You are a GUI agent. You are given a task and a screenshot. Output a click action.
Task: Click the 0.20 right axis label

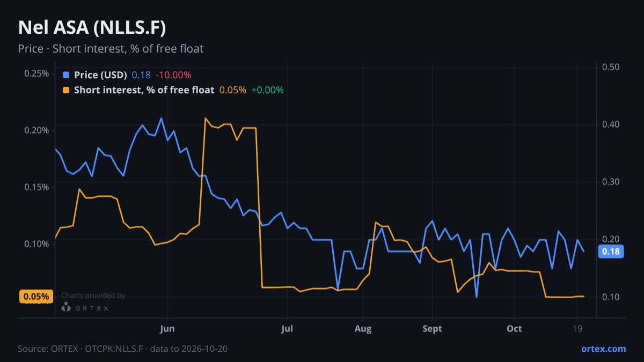(612, 239)
